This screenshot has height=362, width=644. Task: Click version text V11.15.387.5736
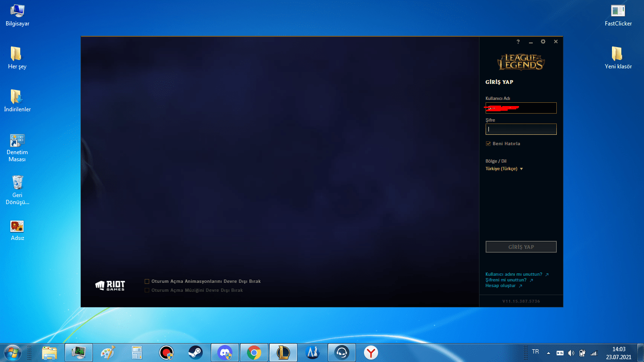[x=521, y=301]
